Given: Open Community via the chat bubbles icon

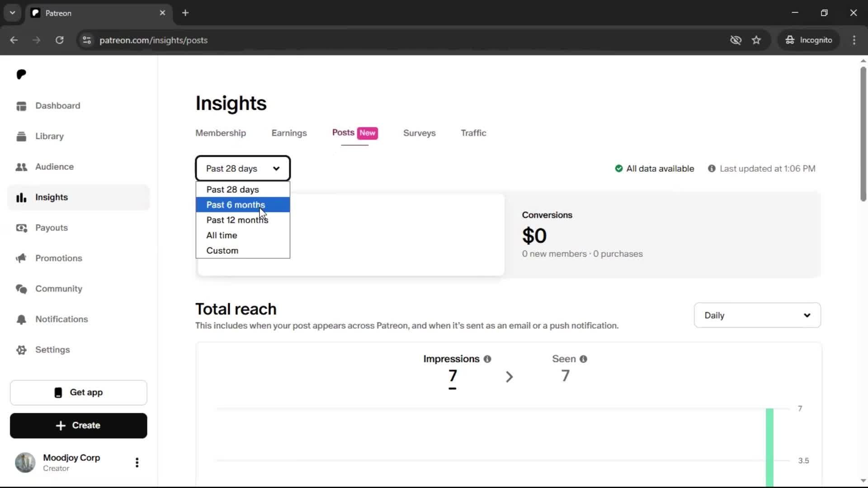Looking at the screenshot, I should 21,289.
